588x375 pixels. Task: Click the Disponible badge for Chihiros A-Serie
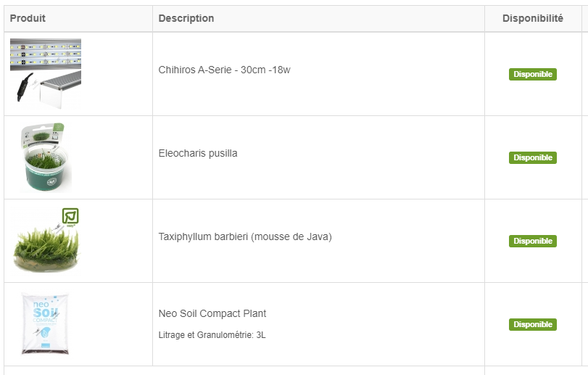click(532, 74)
